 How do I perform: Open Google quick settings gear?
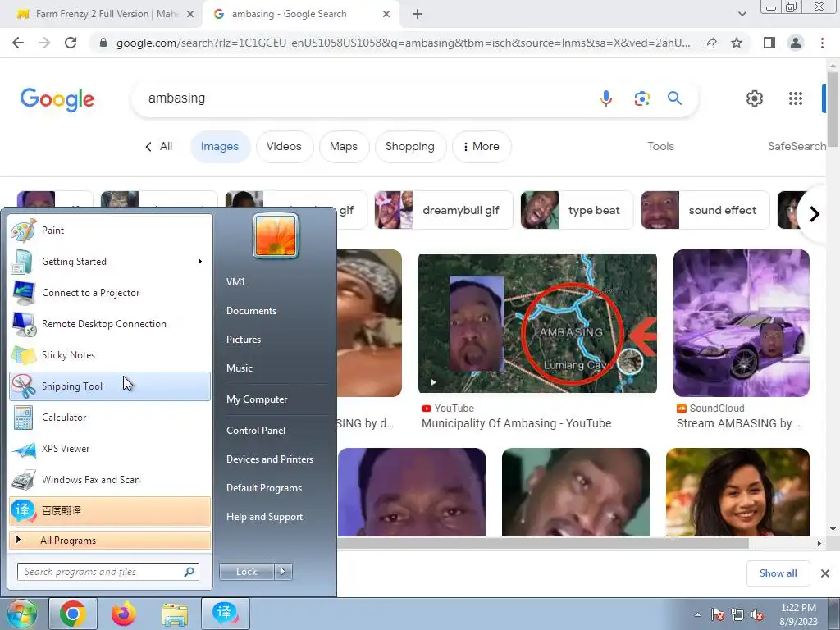point(755,98)
